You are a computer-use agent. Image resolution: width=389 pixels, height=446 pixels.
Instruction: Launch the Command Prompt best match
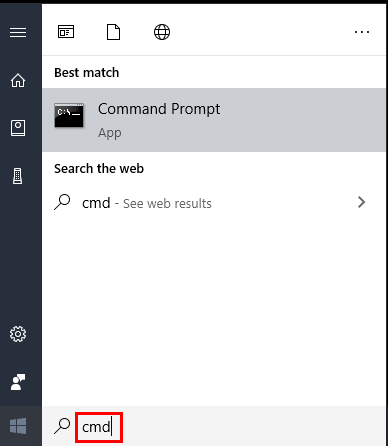pos(214,120)
